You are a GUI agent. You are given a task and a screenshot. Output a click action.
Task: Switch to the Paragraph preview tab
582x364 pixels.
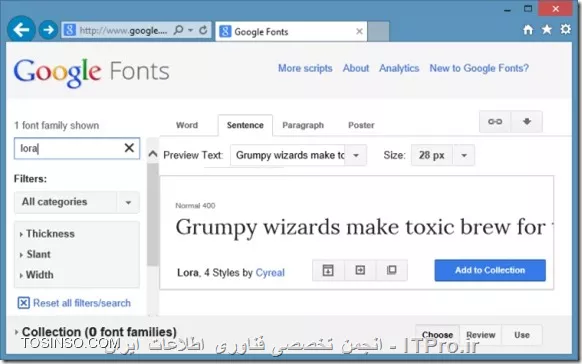click(x=303, y=125)
